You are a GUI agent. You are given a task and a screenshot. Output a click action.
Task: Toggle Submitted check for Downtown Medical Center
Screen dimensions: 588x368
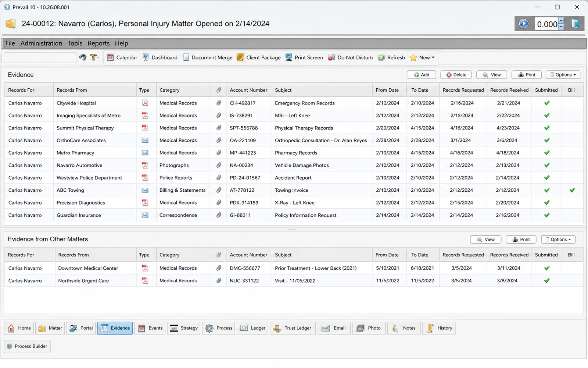click(547, 268)
